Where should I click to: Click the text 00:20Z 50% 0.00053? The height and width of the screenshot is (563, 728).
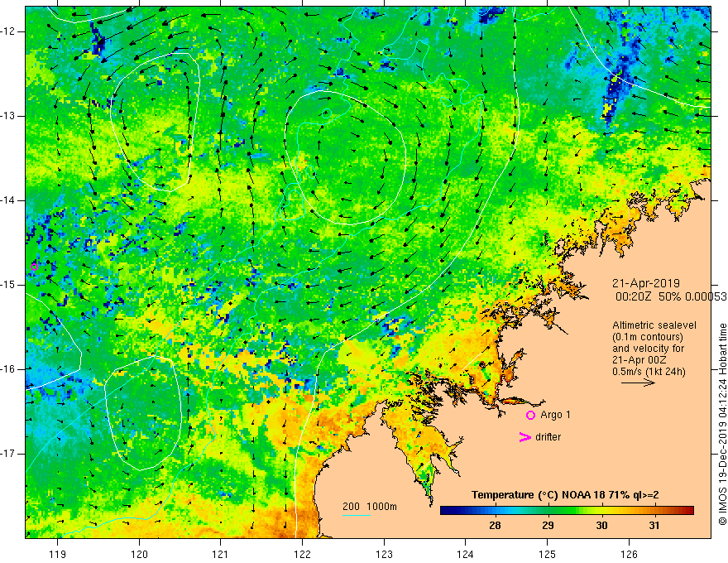tap(672, 297)
